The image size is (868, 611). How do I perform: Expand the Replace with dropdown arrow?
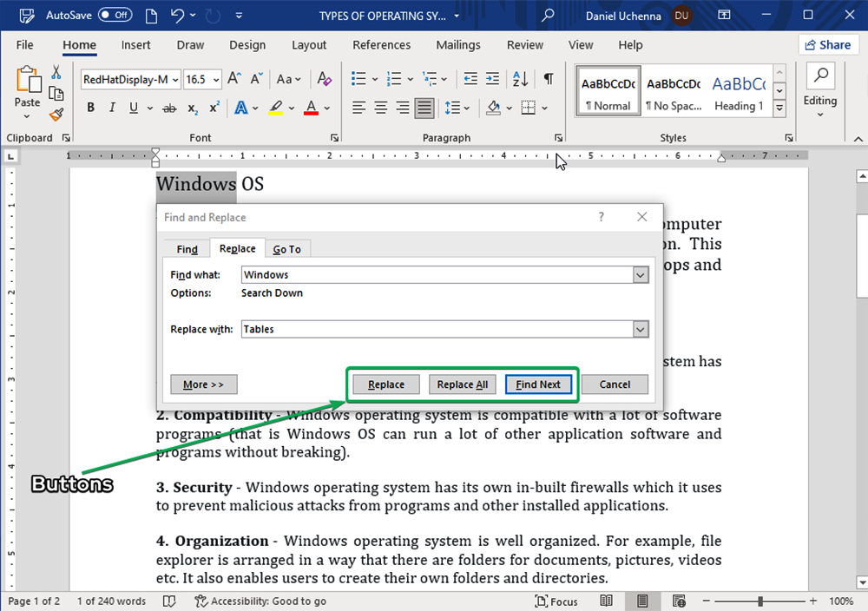(641, 330)
